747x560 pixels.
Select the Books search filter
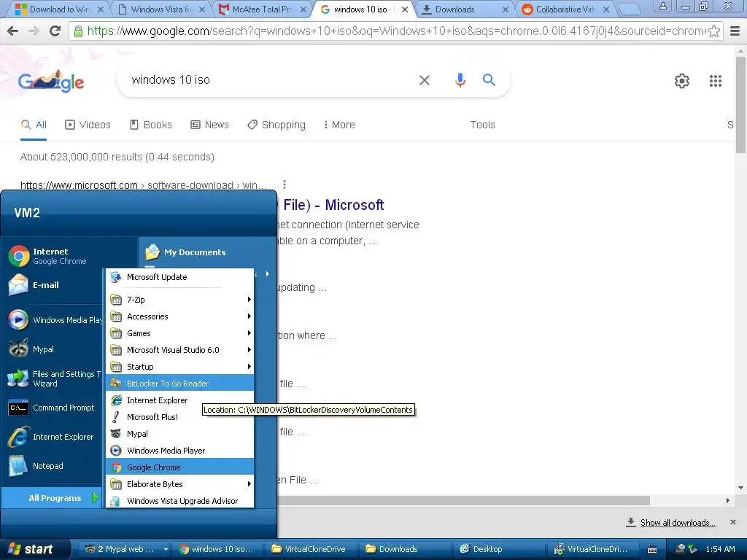[150, 125]
